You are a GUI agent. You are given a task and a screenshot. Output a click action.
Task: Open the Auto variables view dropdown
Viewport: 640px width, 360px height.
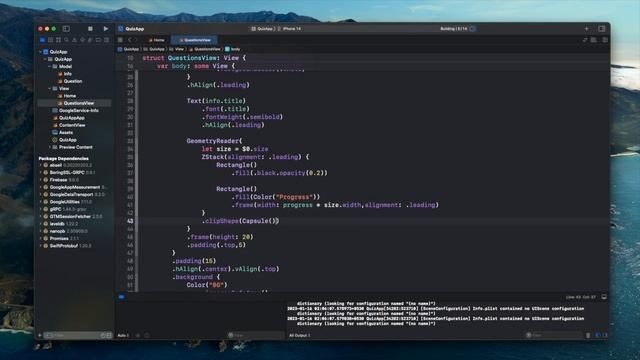pos(123,335)
